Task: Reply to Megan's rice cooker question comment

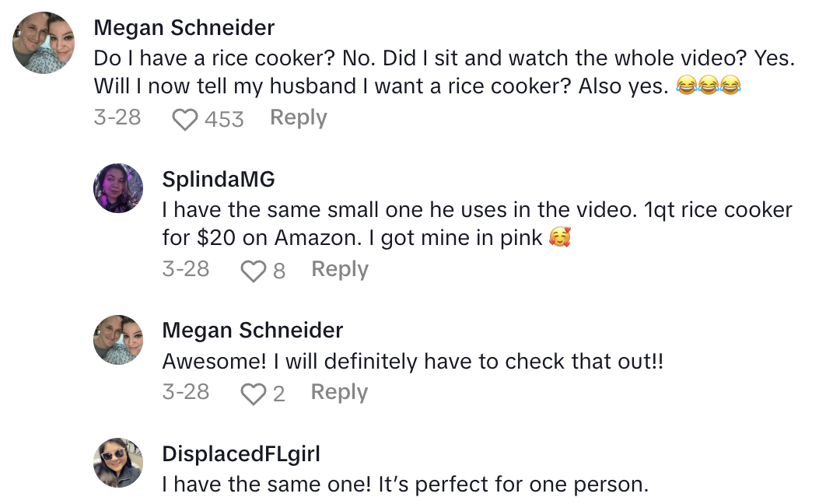Action: coord(298,118)
